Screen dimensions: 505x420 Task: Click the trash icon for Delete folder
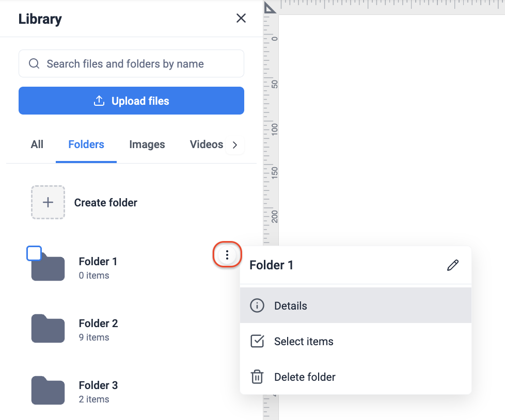(257, 377)
